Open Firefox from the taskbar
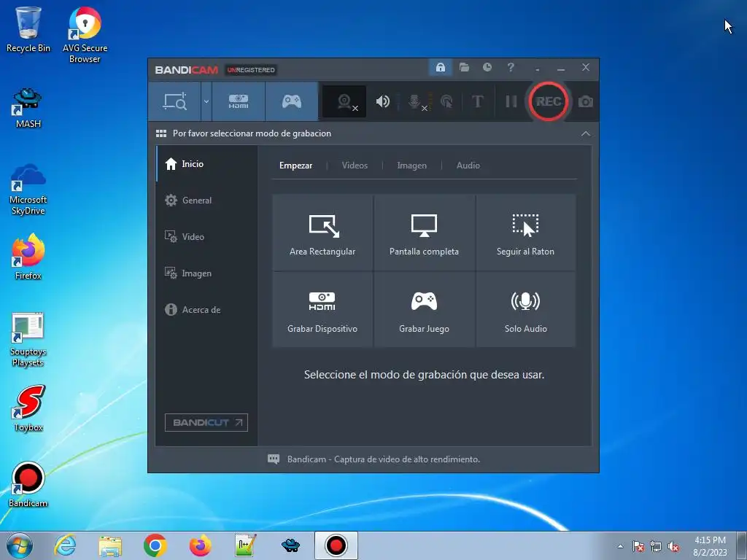Screen dimensions: 747x560 click(200, 545)
